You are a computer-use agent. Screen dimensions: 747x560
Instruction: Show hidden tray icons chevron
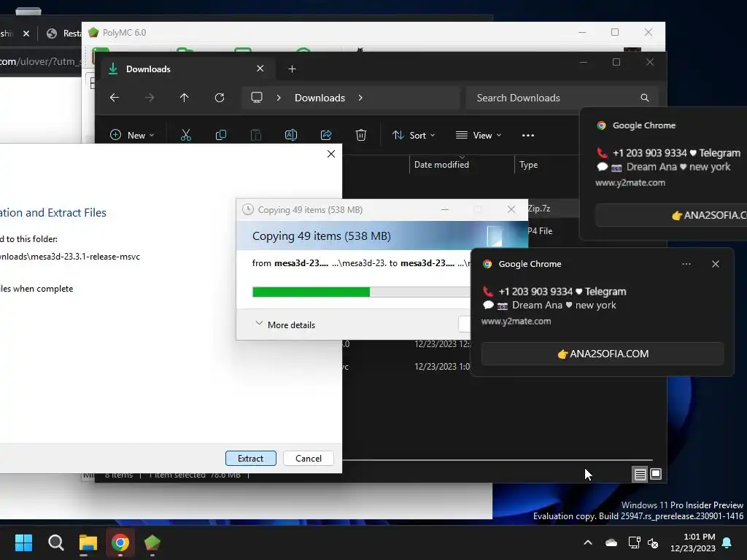[x=588, y=542]
